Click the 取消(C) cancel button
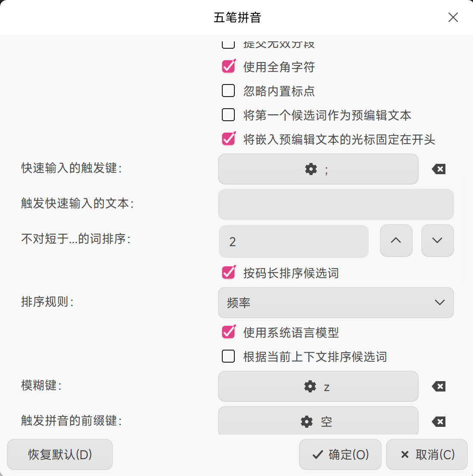Viewport: 473px width, 476px height. (427, 454)
